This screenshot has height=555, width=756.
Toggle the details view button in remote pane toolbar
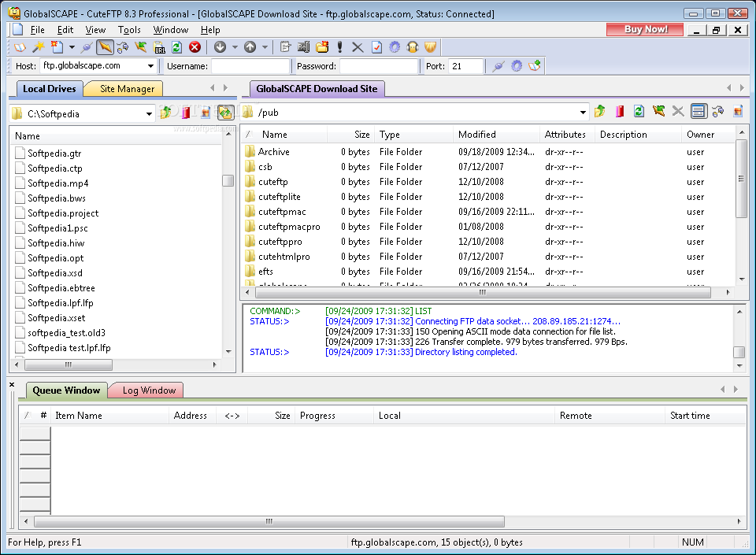(698, 112)
